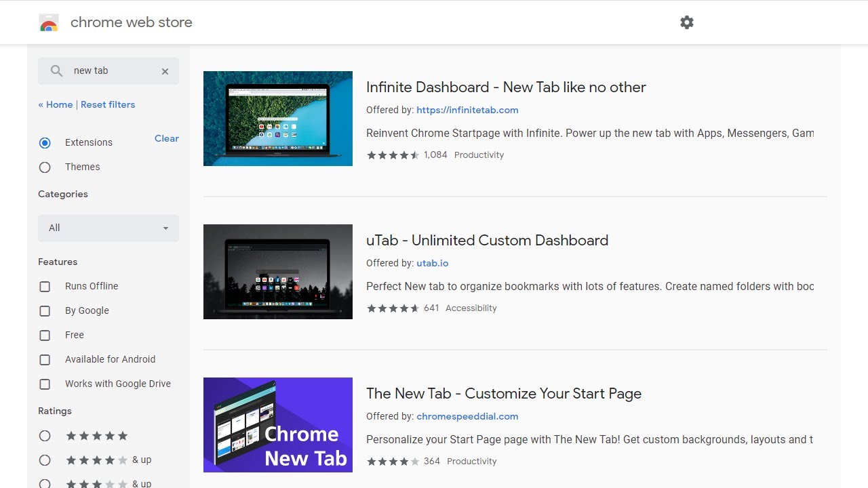868x488 pixels.
Task: Click the 641 ratings count
Action: point(431,308)
